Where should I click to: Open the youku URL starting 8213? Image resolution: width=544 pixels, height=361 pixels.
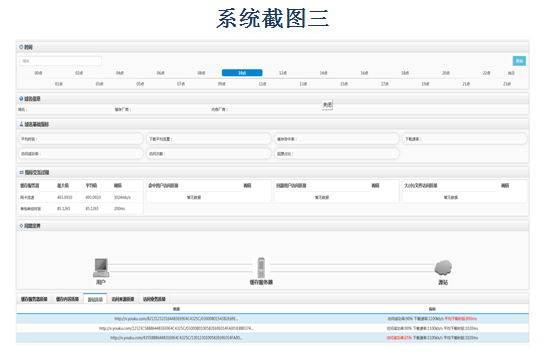tap(176, 319)
